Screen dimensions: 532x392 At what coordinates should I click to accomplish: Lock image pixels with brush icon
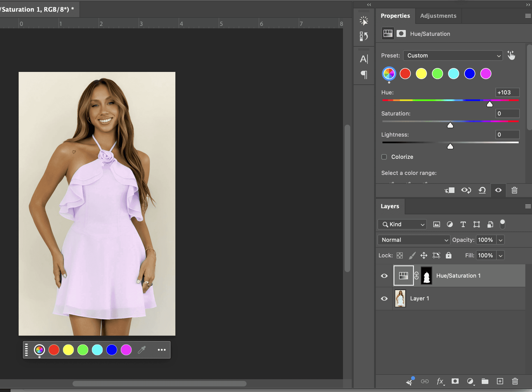pos(412,255)
